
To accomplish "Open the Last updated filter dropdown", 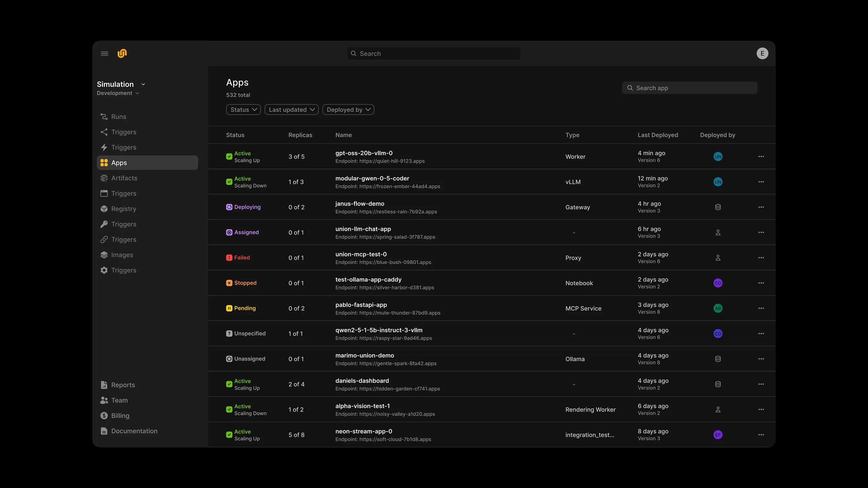I will pyautogui.click(x=291, y=109).
